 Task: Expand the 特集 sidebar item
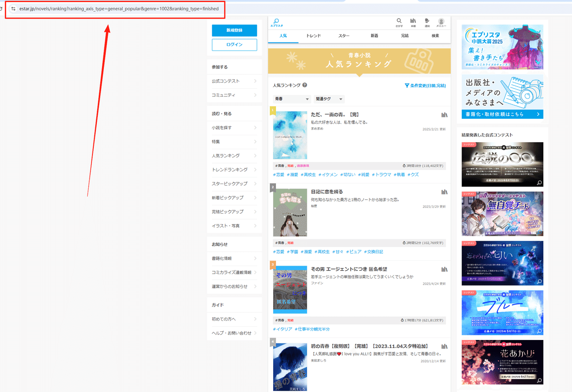pos(235,142)
